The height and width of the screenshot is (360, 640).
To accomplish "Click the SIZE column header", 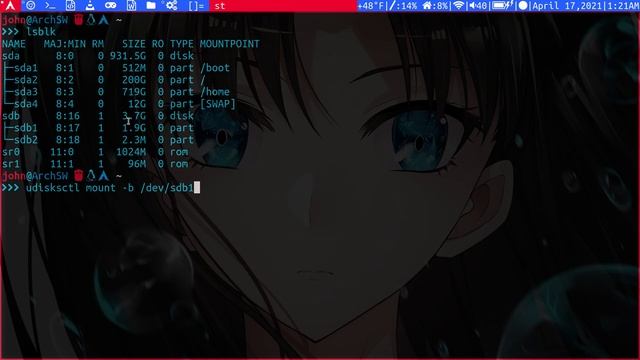I will point(133,44).
